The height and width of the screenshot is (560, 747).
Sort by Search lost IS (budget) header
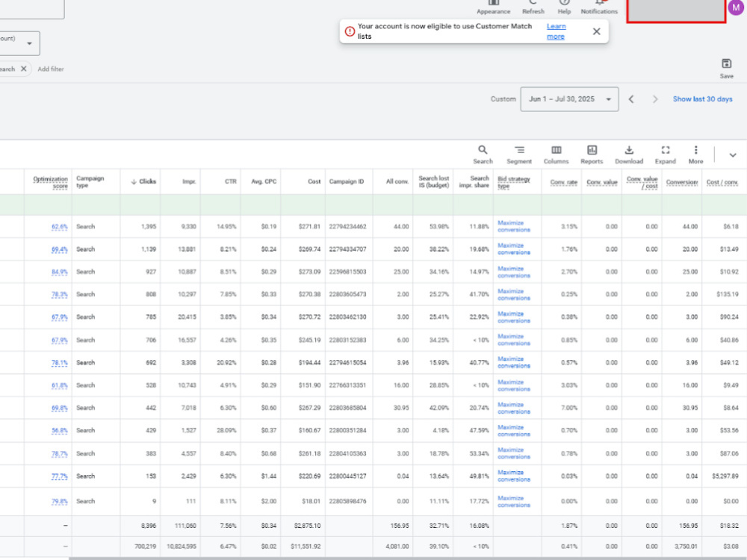click(433, 181)
